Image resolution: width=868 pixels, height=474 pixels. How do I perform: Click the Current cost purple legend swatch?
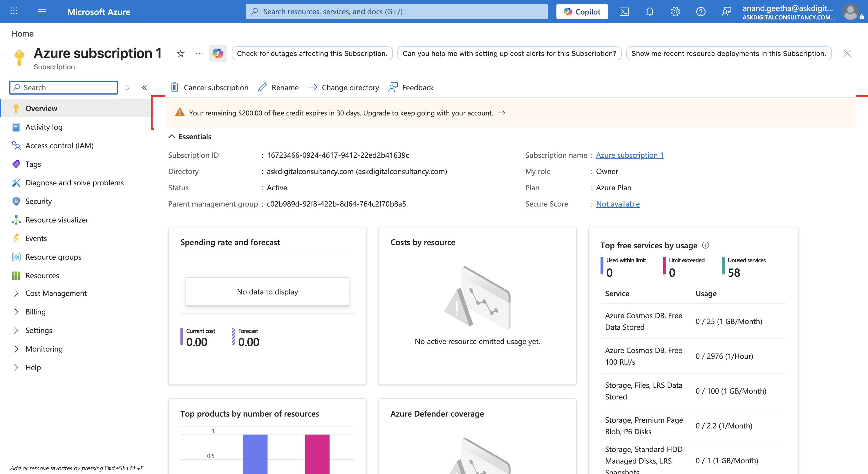point(182,336)
